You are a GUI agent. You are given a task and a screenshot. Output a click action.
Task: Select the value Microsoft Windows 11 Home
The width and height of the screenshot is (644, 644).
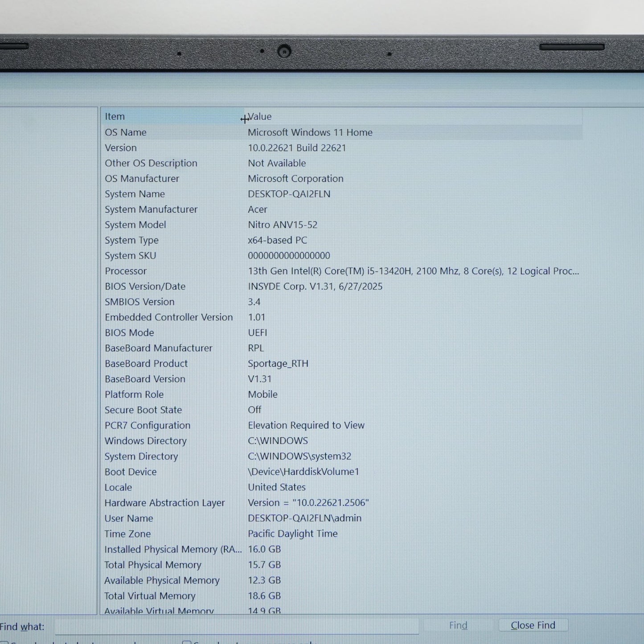pyautogui.click(x=310, y=132)
